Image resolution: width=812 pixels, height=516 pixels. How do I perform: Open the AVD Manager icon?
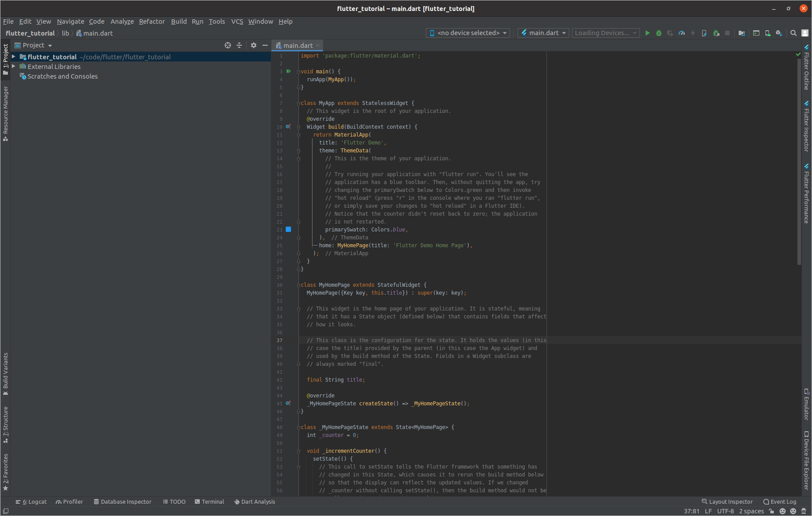[x=768, y=33]
